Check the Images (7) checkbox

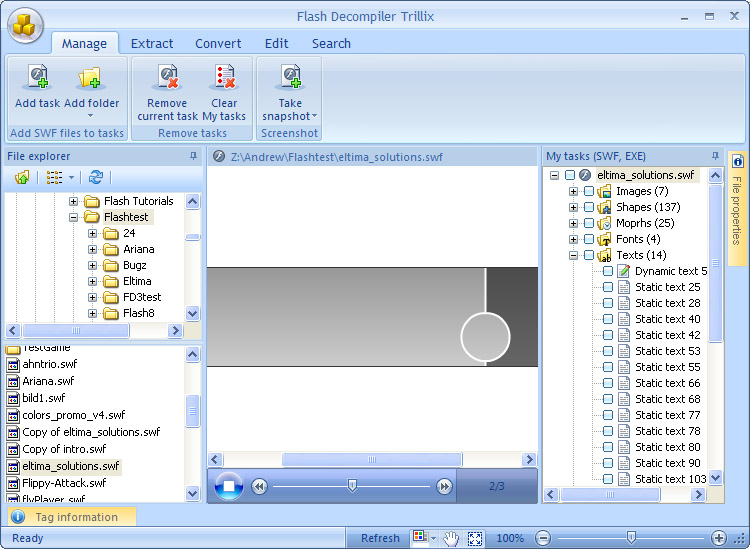589,191
